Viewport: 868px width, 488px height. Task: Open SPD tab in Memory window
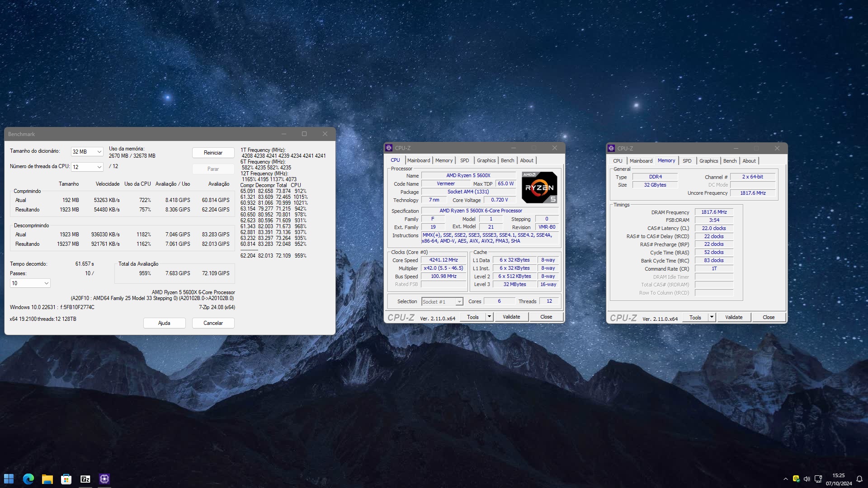[x=687, y=161]
